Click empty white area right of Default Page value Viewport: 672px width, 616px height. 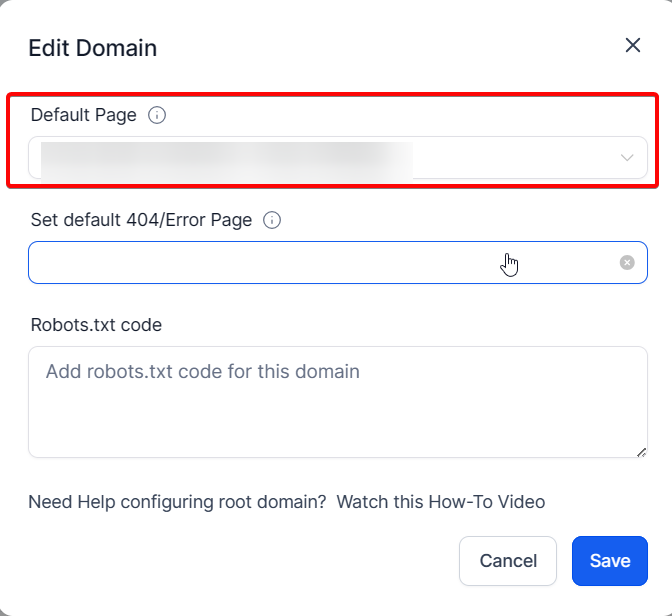click(510, 158)
